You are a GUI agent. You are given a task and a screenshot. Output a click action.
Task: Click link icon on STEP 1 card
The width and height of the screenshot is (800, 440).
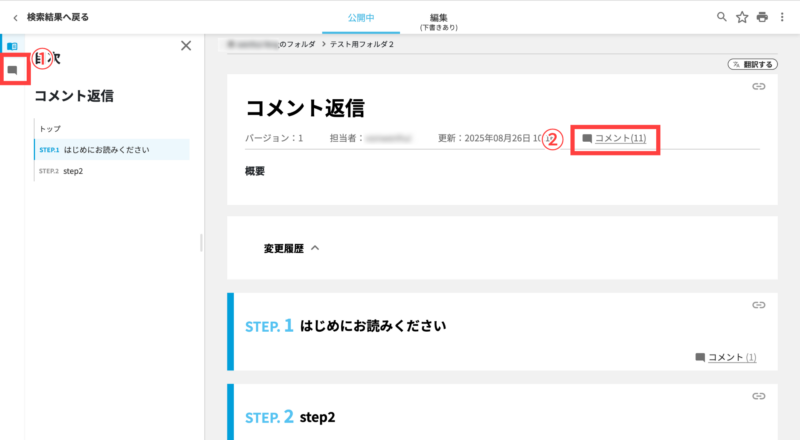pyautogui.click(x=759, y=305)
